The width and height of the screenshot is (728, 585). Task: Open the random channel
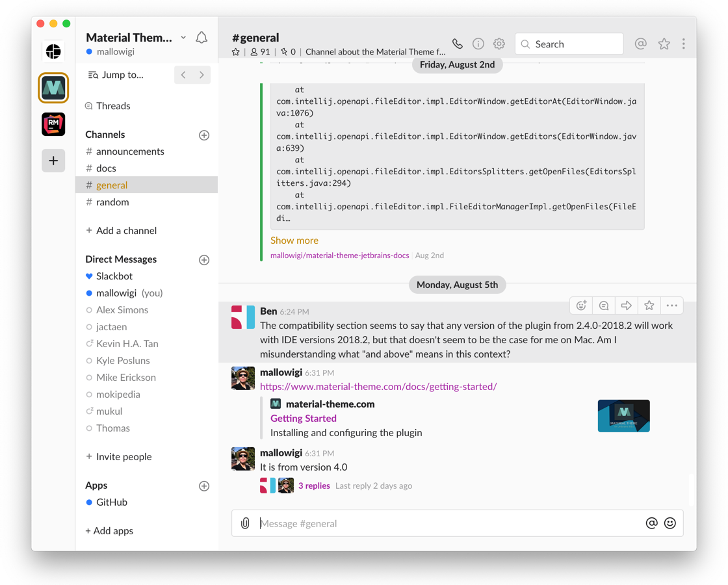point(147,202)
